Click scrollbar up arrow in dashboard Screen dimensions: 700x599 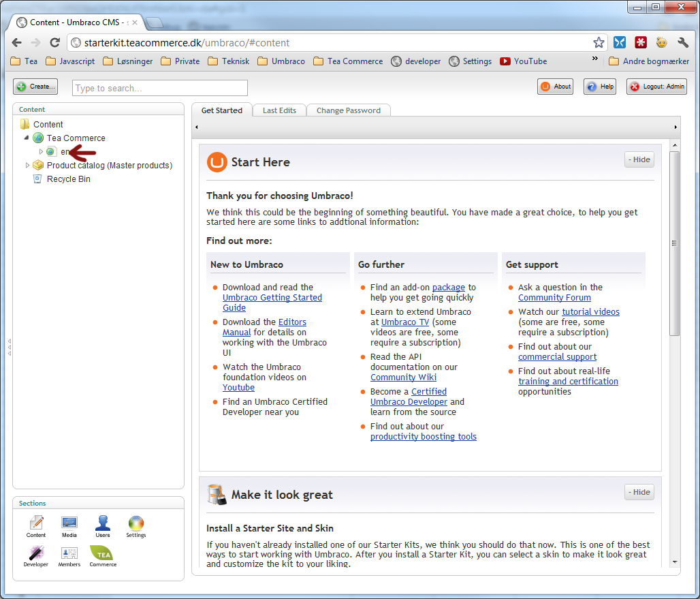point(675,145)
